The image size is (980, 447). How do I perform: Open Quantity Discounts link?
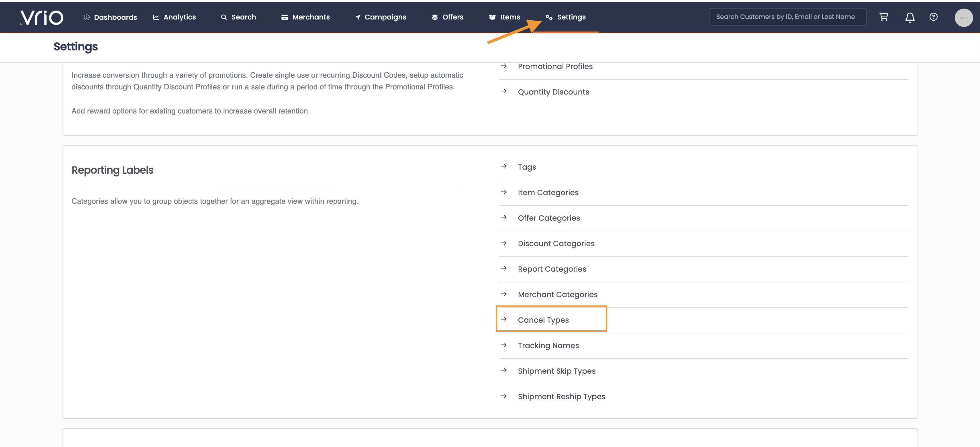click(x=553, y=92)
